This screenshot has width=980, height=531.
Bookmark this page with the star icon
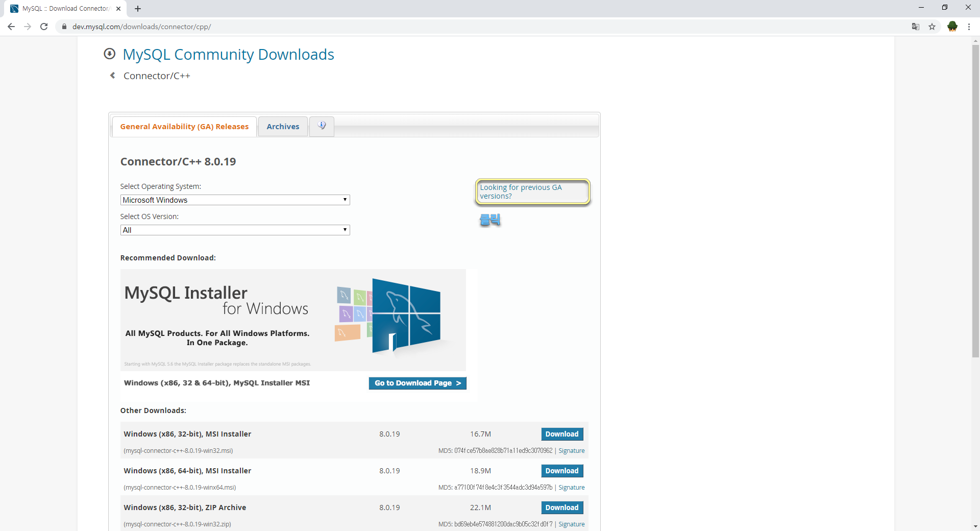tap(932, 27)
